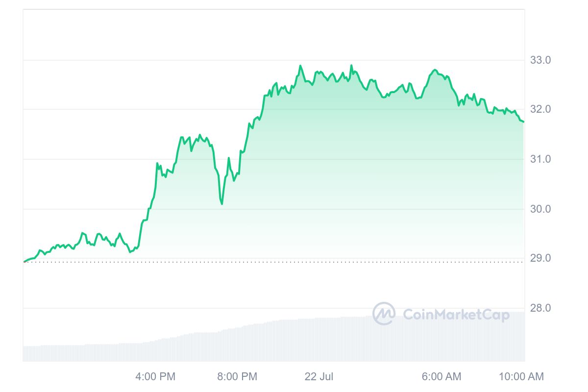The height and width of the screenshot is (392, 588).
Task: Click the sharp dip near 30.1 on chart
Action: tap(222, 203)
